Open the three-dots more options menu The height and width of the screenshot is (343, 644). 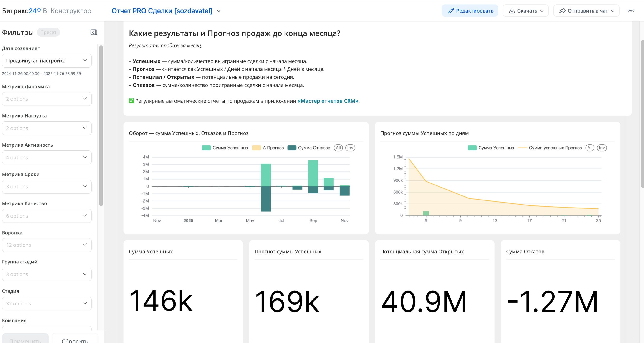(x=631, y=11)
